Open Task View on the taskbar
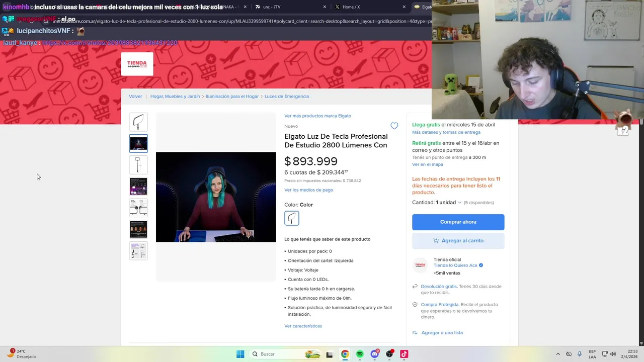Screen dimensions: 644x362 pos(330,354)
